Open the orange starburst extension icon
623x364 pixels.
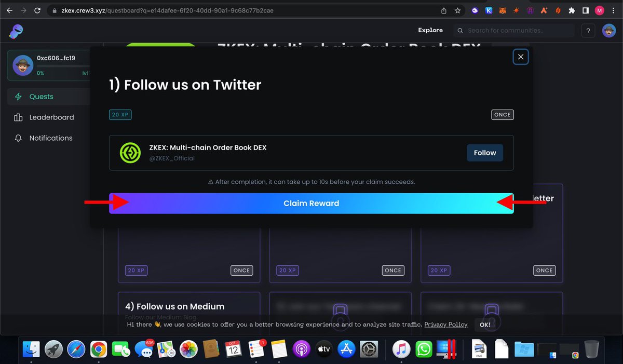pos(517,10)
